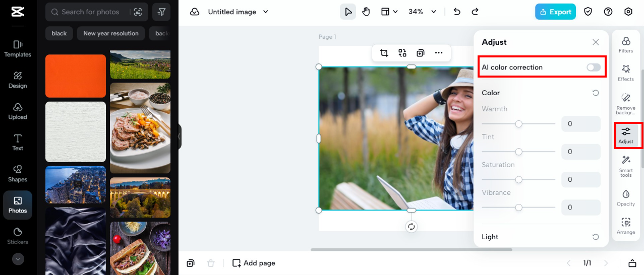The width and height of the screenshot is (644, 275).
Task: Click the Warmth value field
Action: pyautogui.click(x=581, y=124)
